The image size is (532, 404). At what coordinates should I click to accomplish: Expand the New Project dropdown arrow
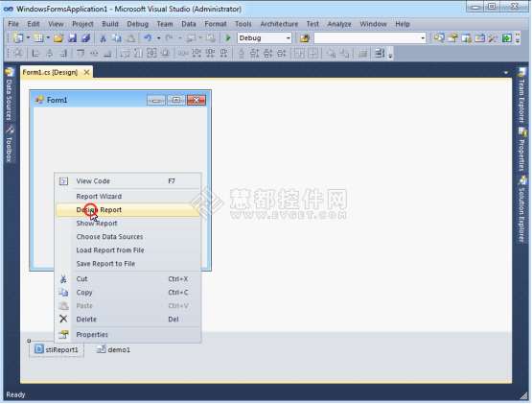[x=28, y=38]
